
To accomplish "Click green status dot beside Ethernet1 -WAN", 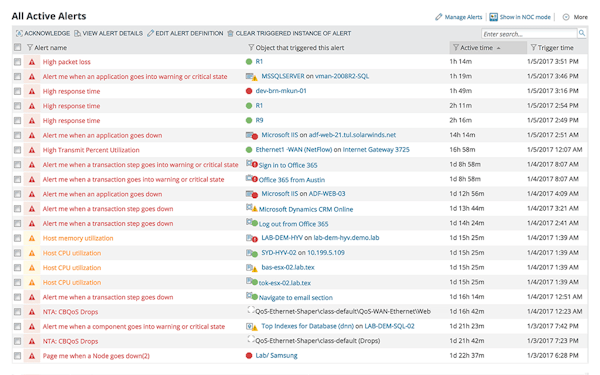I will pyautogui.click(x=249, y=150).
